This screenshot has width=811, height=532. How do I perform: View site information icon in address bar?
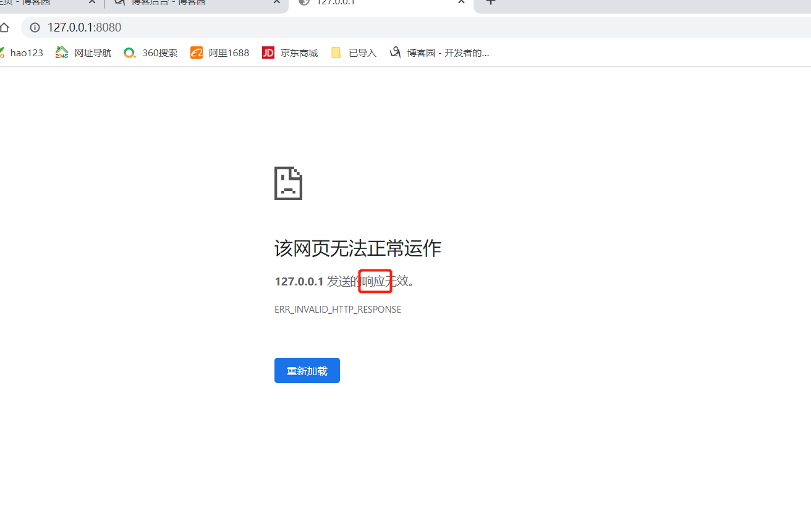pyautogui.click(x=35, y=27)
